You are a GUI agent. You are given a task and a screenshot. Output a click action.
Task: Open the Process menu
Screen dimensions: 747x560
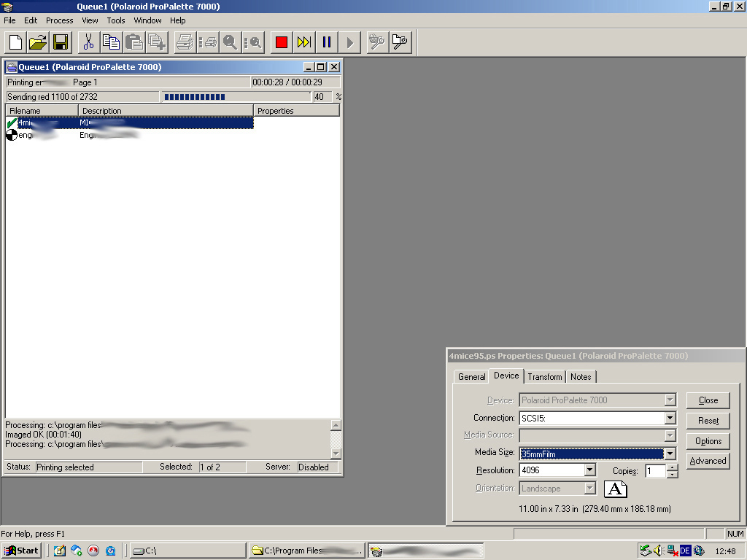tap(60, 20)
